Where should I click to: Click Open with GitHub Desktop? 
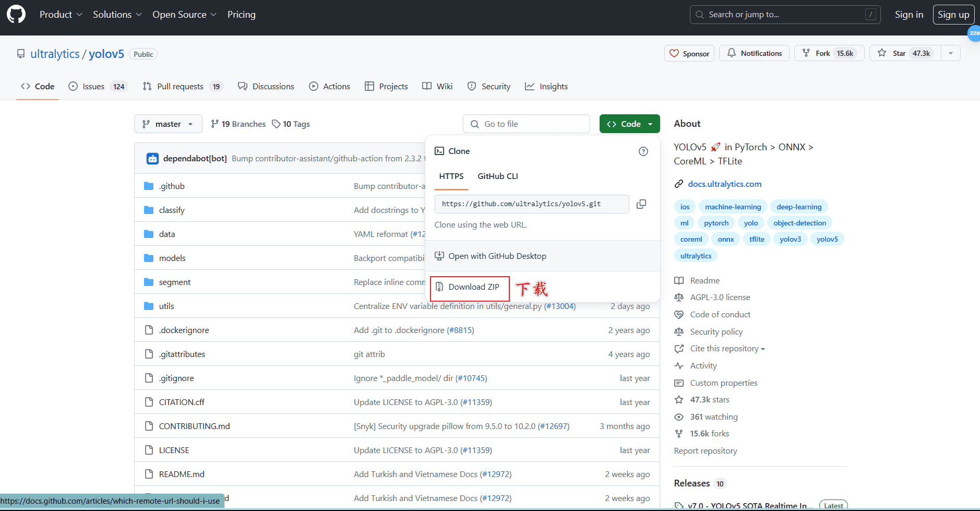(x=543, y=256)
